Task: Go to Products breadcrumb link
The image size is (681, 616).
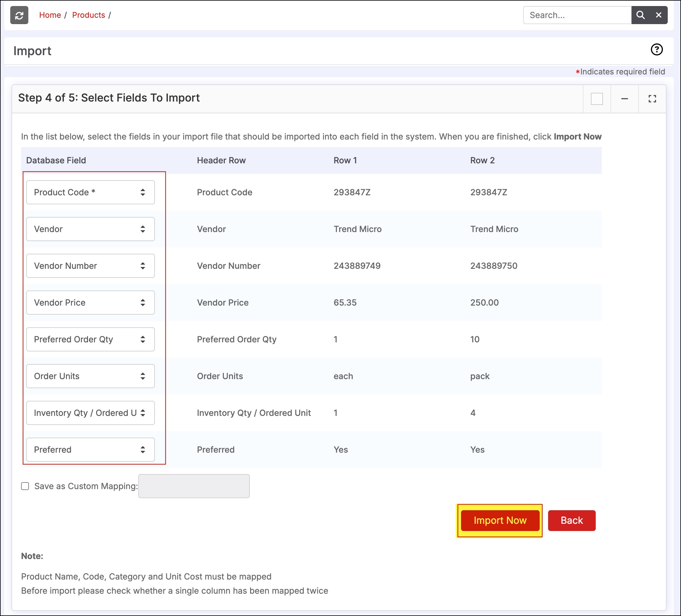Action: [89, 15]
